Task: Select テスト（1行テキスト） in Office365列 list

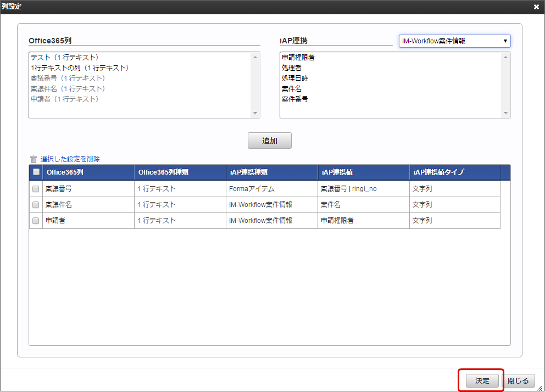Action: (64, 57)
